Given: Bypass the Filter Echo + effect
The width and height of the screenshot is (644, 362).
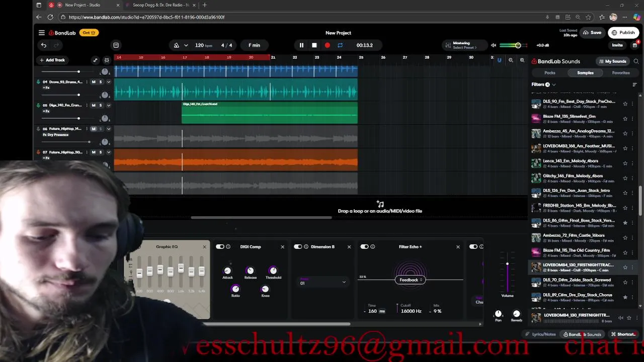Looking at the screenshot, I should (364, 247).
